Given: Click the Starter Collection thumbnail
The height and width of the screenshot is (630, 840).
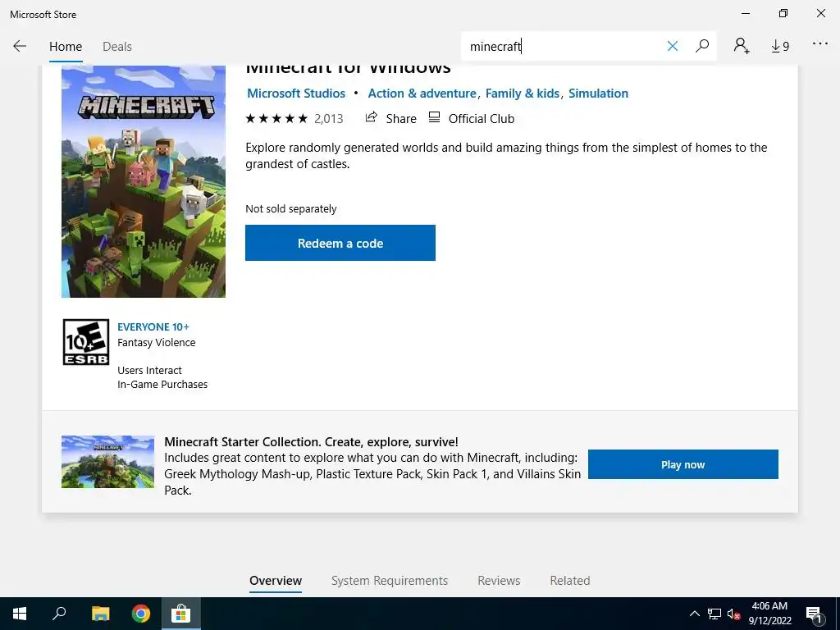Looking at the screenshot, I should (107, 462).
